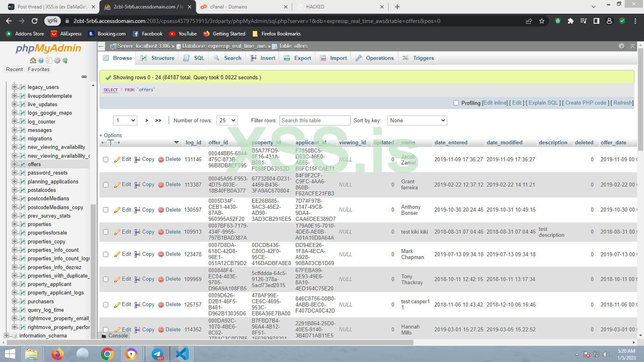The image size is (644, 362).
Task: Click the Explain SQL link
Action: point(543,103)
